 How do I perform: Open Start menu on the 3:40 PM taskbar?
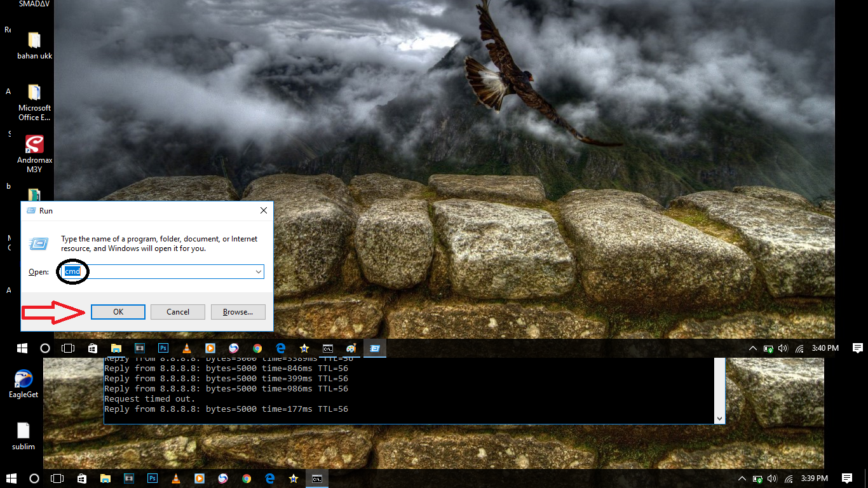coord(22,348)
